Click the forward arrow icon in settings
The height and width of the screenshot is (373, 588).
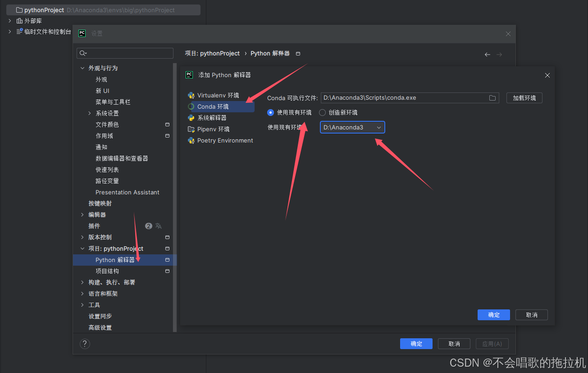point(499,54)
